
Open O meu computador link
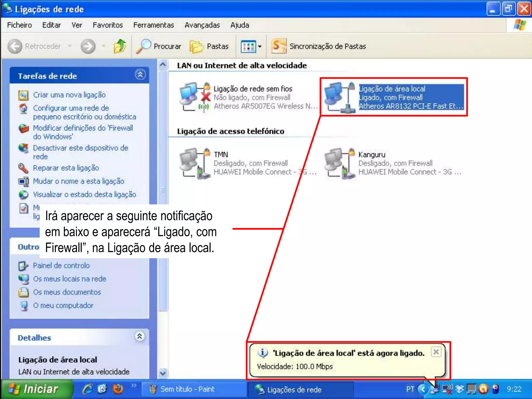[x=63, y=305]
